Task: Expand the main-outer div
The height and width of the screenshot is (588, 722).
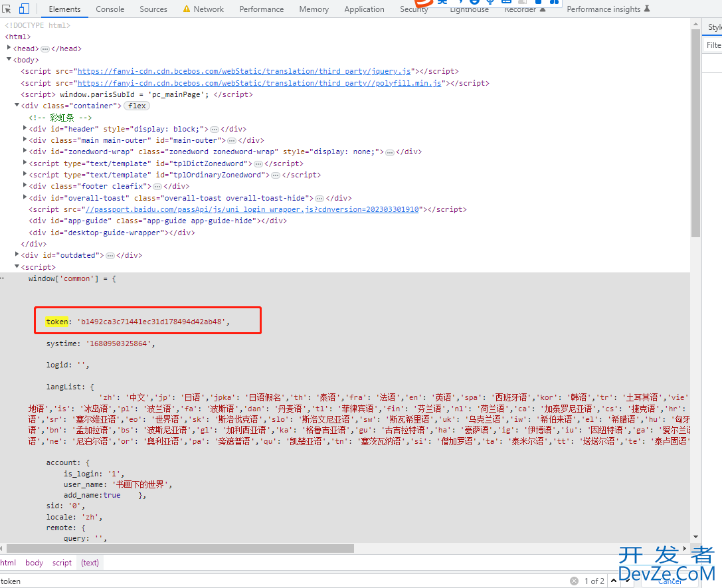Action: tap(25, 139)
